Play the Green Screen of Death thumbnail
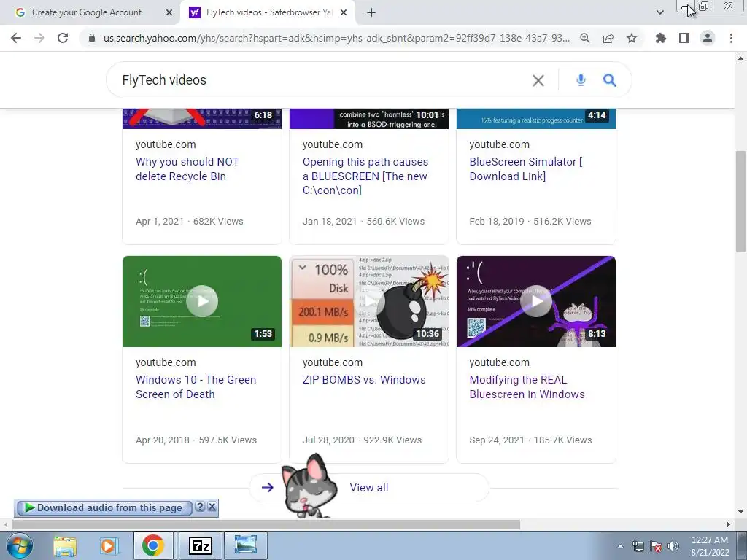Image resolution: width=747 pixels, height=560 pixels. [x=202, y=301]
